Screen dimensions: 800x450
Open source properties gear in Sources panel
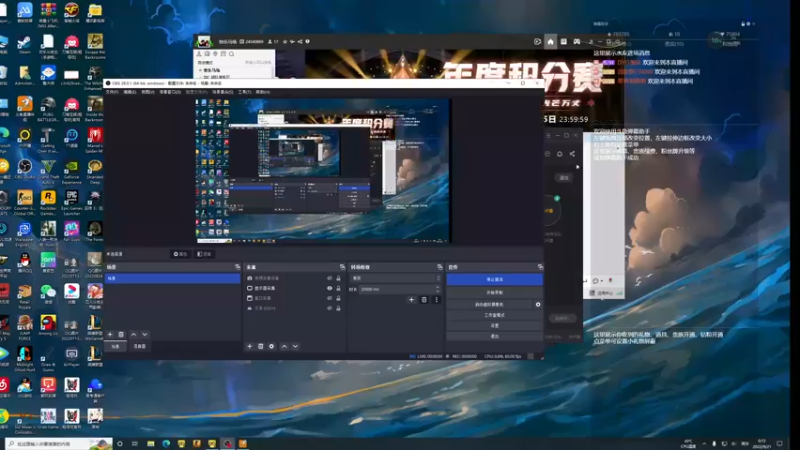tap(271, 346)
